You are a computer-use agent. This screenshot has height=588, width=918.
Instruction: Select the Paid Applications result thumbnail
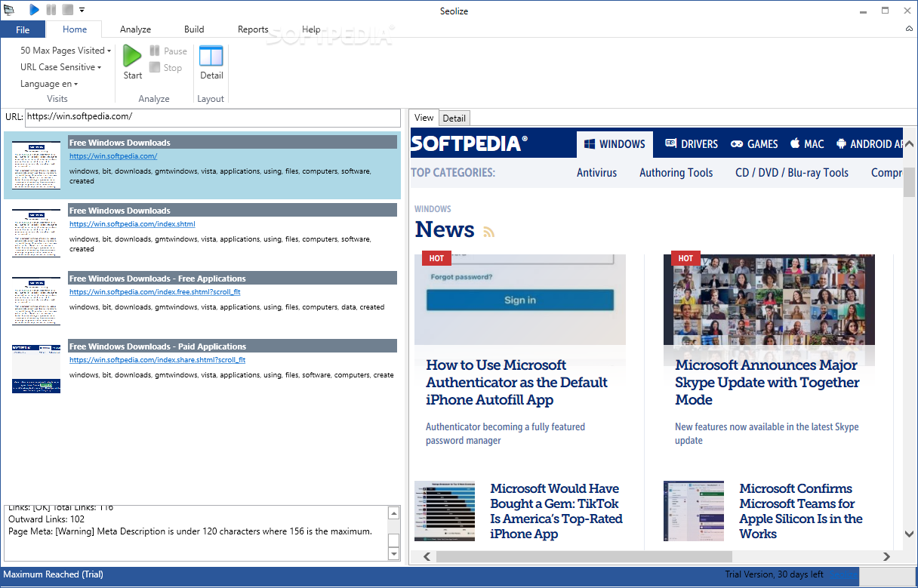36,369
